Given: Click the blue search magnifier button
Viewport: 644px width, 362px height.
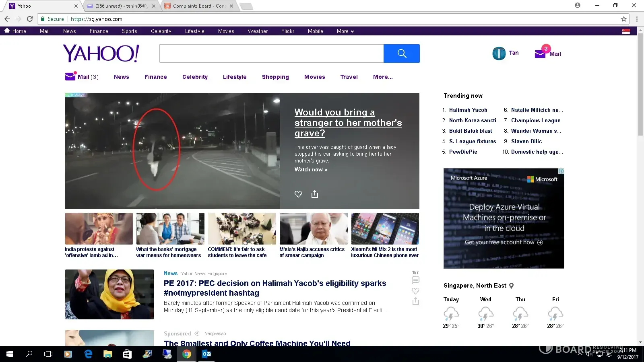Looking at the screenshot, I should (401, 53).
